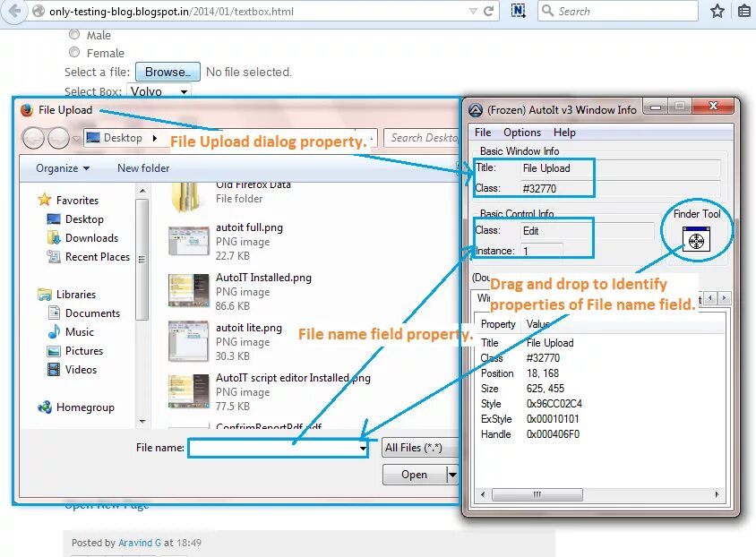Screen dimensions: 756x557
Task: Click AutoIt list scroll left arrow
Action: pyautogui.click(x=483, y=495)
